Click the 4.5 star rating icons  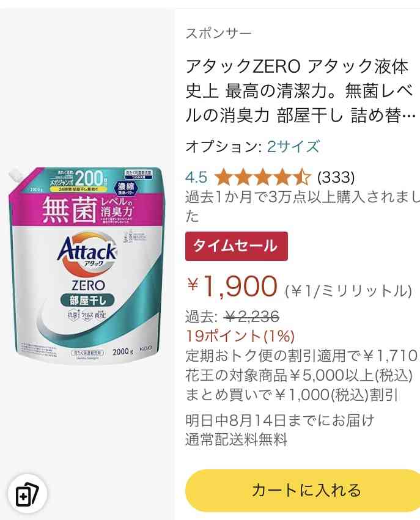(x=262, y=177)
